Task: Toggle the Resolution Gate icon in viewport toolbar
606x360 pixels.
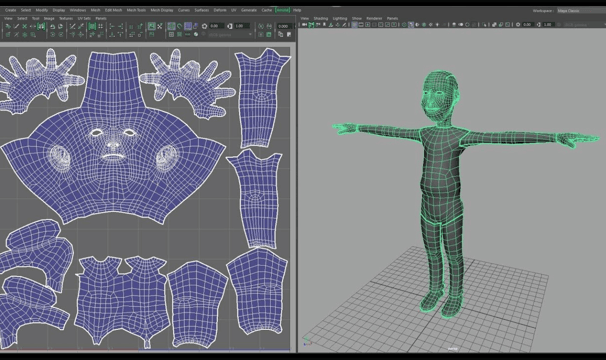Action: (368, 24)
